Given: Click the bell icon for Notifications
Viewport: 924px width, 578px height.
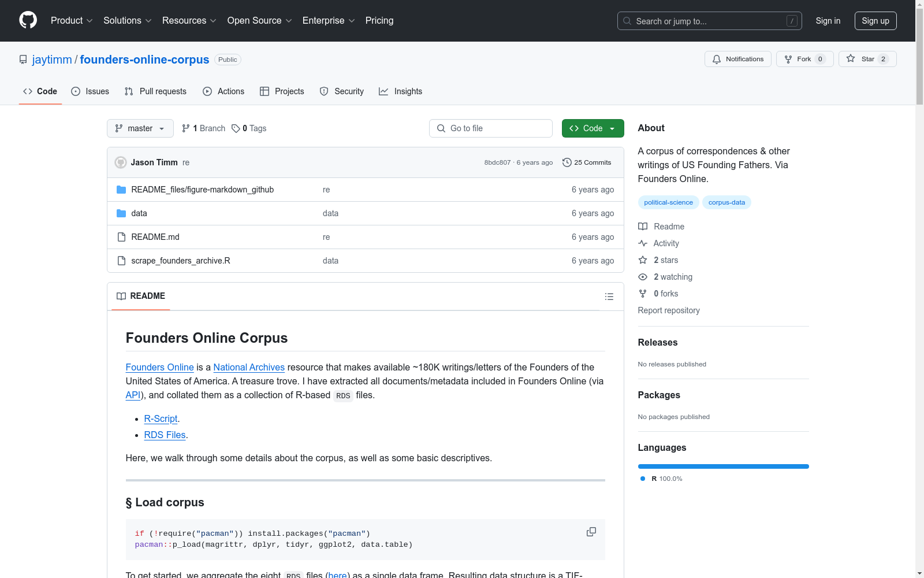Looking at the screenshot, I should (717, 59).
